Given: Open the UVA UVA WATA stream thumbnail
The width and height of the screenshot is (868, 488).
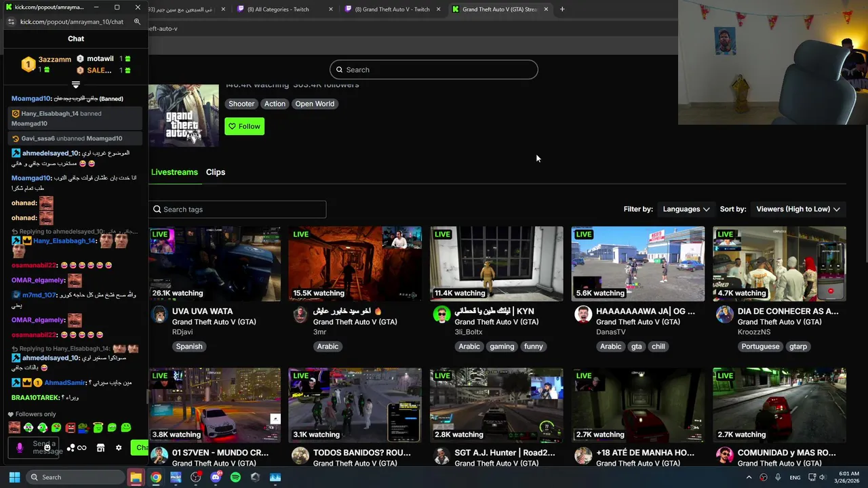Looking at the screenshot, I should point(214,264).
